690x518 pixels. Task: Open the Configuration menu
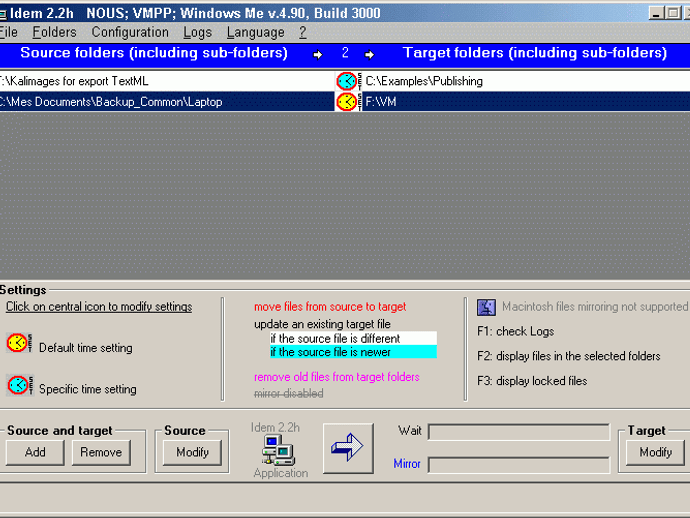click(130, 32)
